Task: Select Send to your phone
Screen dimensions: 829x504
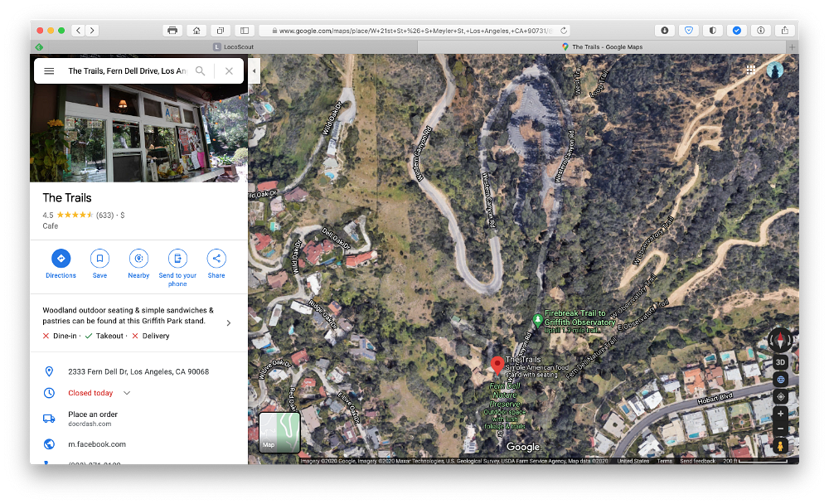Action: tap(177, 259)
